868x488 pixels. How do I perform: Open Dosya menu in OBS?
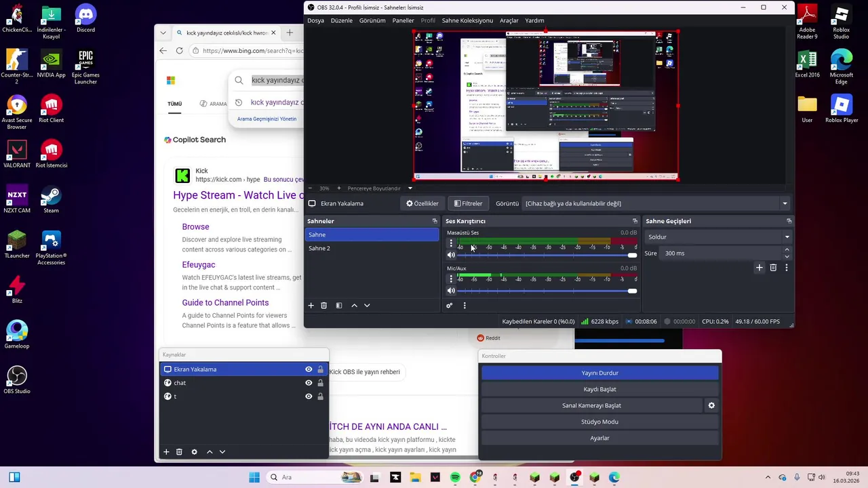315,20
